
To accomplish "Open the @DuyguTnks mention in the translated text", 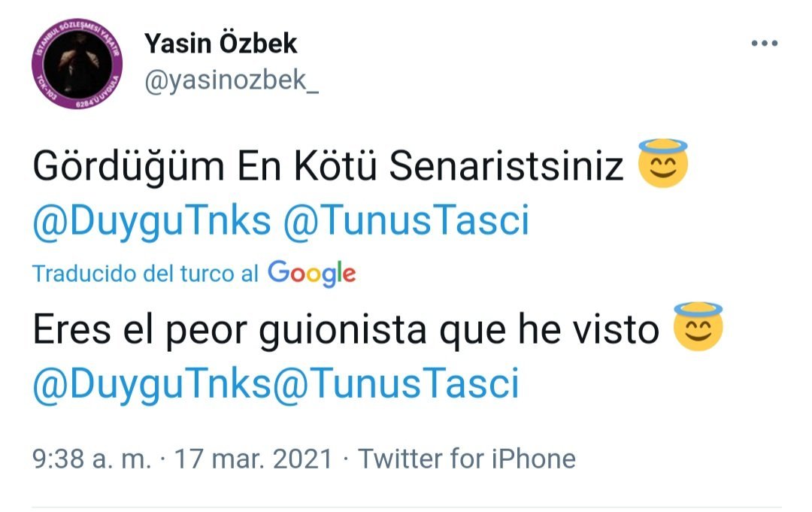I will [x=151, y=384].
